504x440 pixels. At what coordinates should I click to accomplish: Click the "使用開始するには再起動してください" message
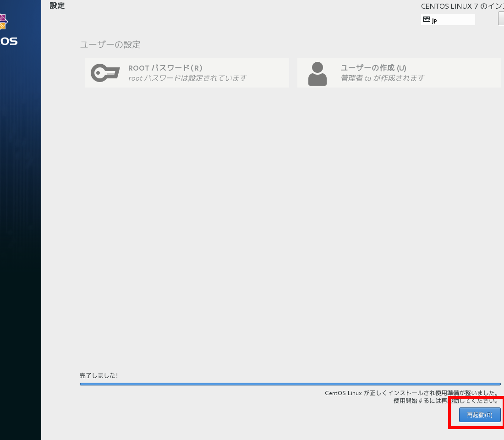445,401
